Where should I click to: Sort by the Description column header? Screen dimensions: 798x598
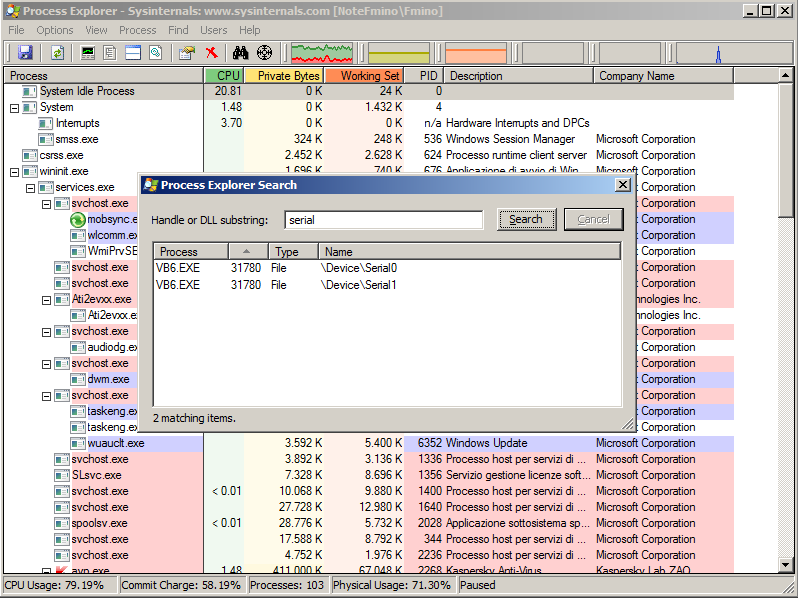click(x=518, y=75)
